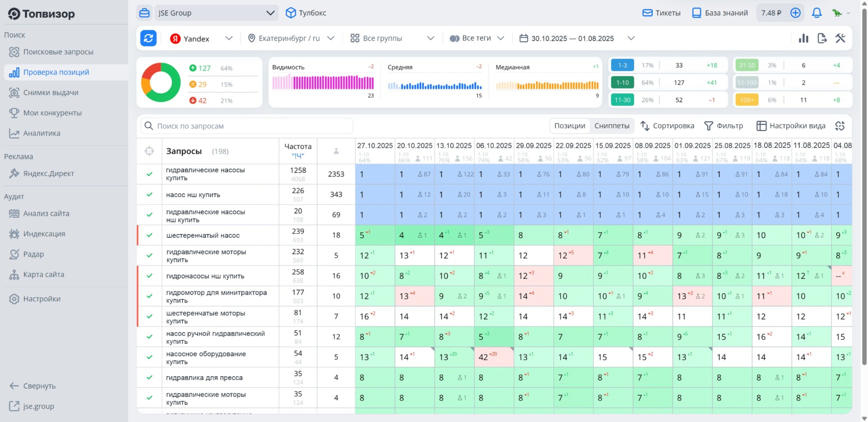The image size is (868, 422).
Task: Click the export report file icon
Action: click(x=822, y=38)
